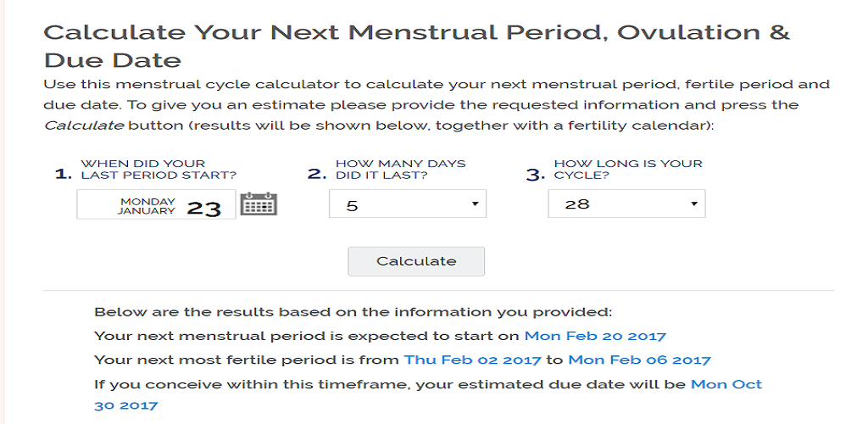The width and height of the screenshot is (868, 424).
Task: Open the calendar date picker icon
Action: (x=259, y=204)
